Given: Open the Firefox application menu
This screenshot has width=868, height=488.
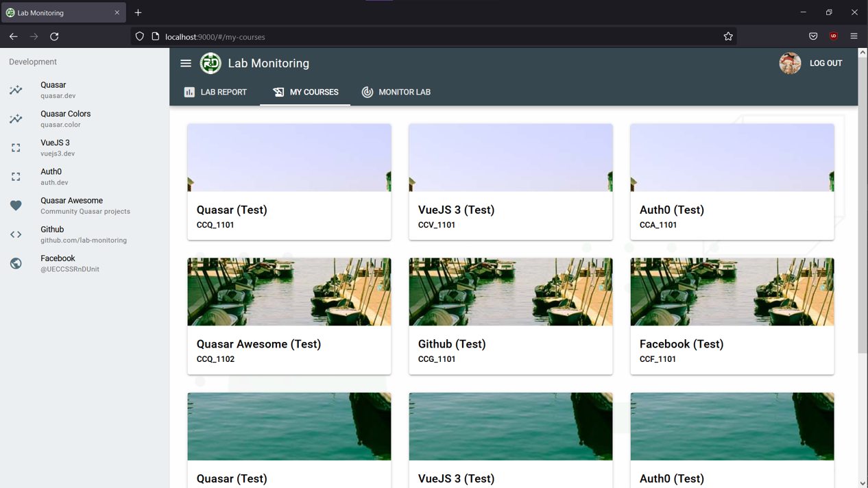Looking at the screenshot, I should (854, 36).
